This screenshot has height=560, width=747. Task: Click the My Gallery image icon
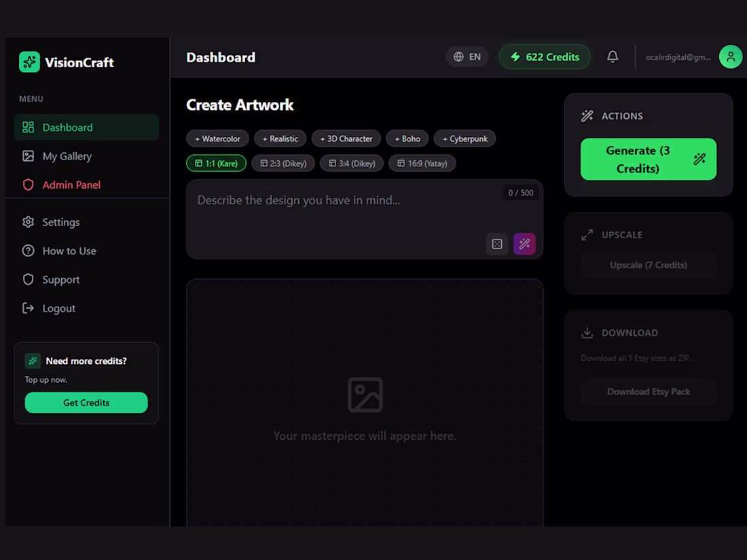[28, 156]
